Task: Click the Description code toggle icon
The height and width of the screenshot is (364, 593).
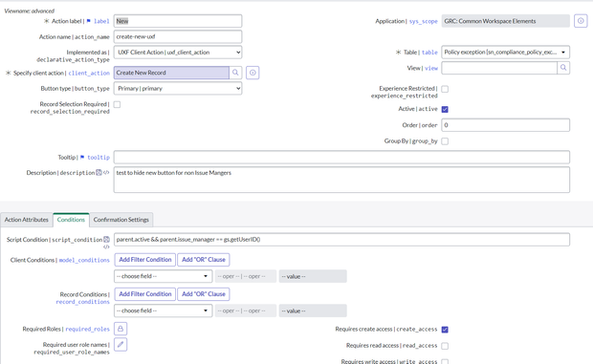Action: click(x=106, y=172)
